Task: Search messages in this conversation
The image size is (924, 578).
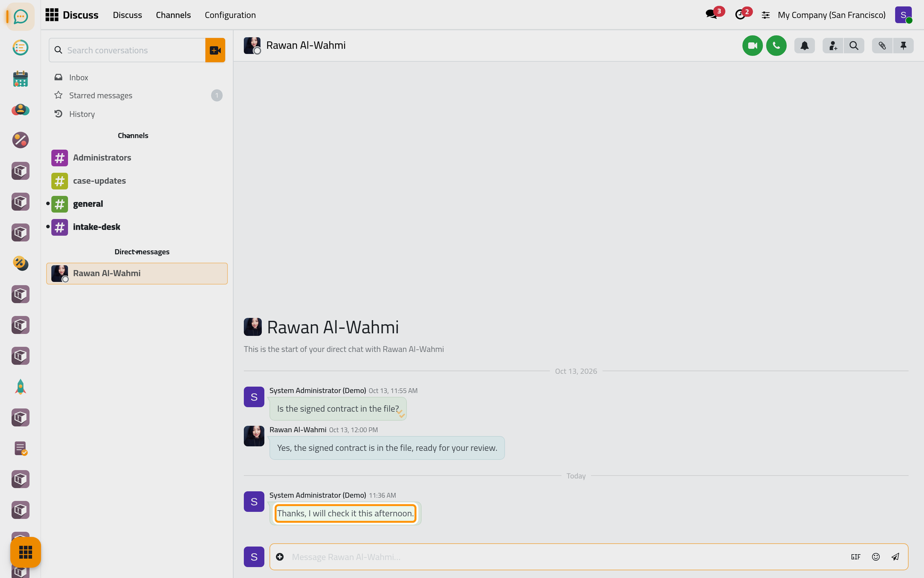Action: tap(854, 46)
